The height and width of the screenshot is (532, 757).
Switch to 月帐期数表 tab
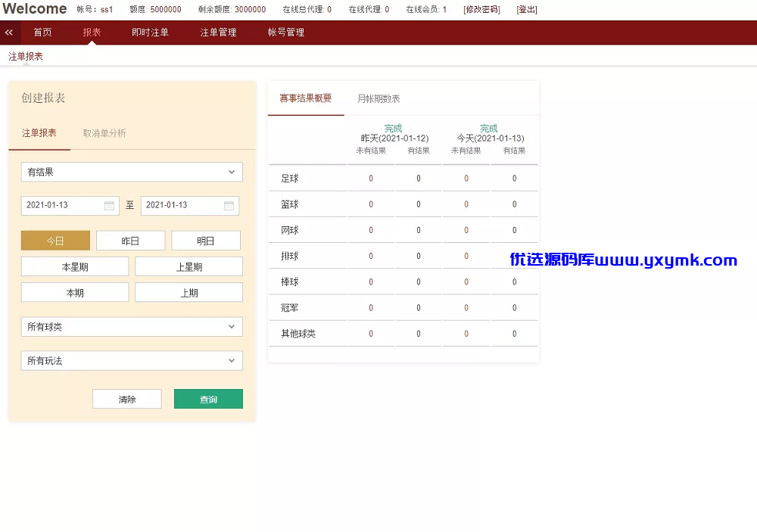(378, 98)
